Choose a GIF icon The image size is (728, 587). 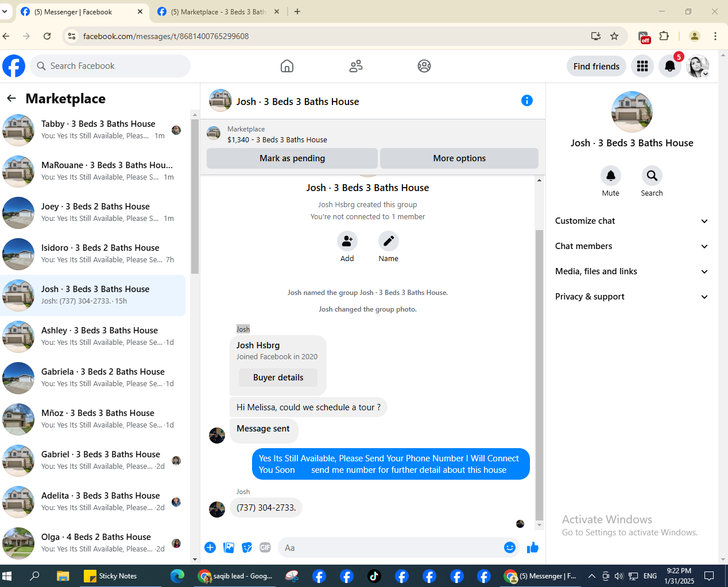(x=265, y=547)
